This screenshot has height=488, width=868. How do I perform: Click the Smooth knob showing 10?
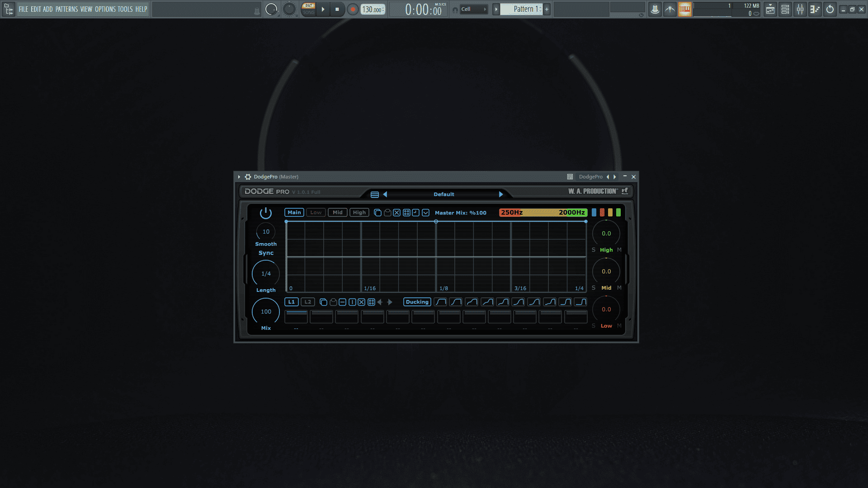coord(266,232)
